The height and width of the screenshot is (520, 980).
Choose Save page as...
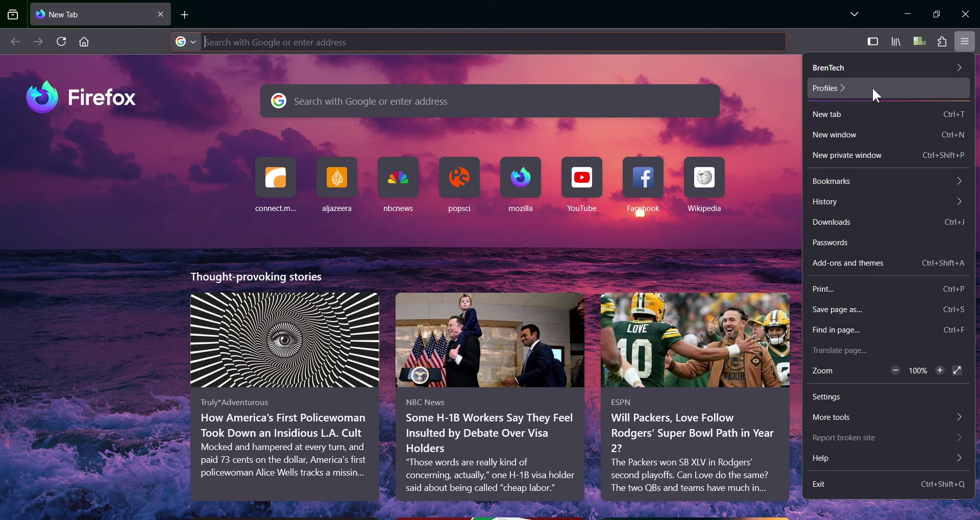888,310
